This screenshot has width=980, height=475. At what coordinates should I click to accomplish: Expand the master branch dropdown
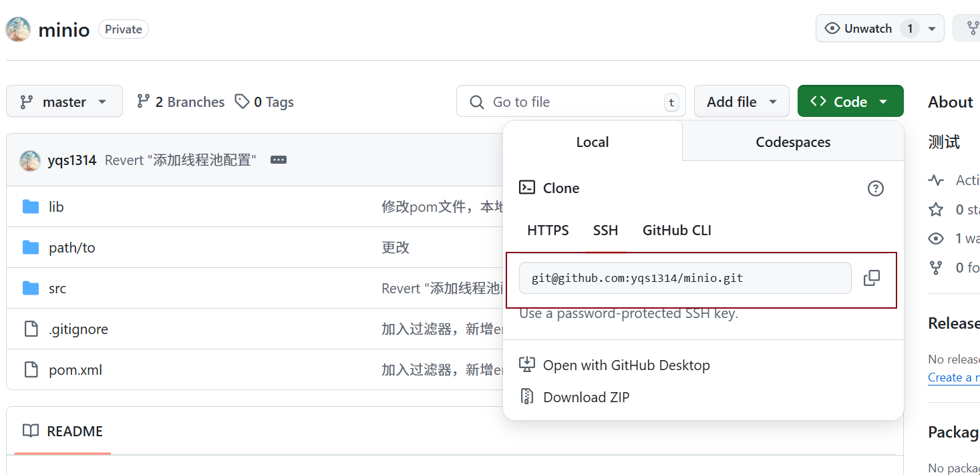click(x=64, y=102)
